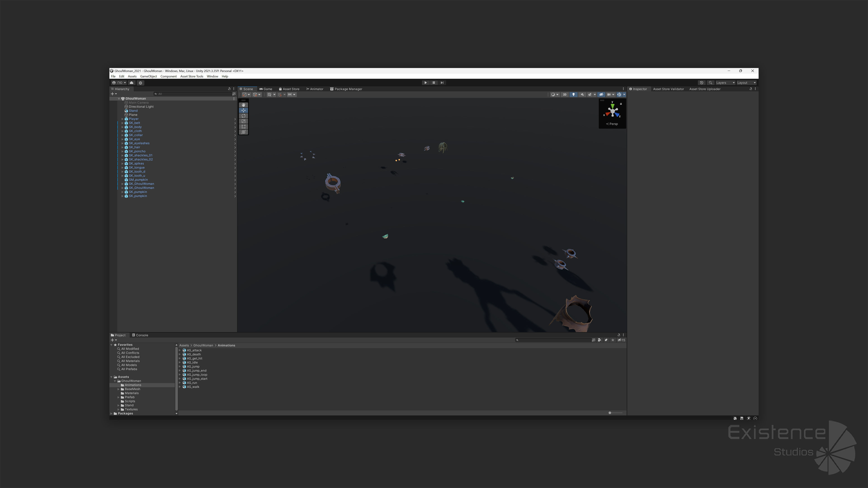This screenshot has width=868, height=488.
Task: Open the Layout dropdown
Action: click(746, 83)
